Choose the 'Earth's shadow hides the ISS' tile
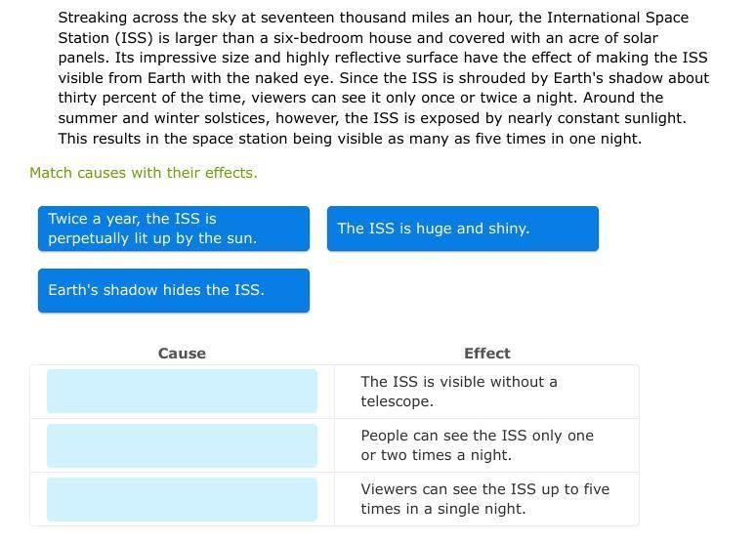This screenshot has height=544, width=756. tap(174, 290)
